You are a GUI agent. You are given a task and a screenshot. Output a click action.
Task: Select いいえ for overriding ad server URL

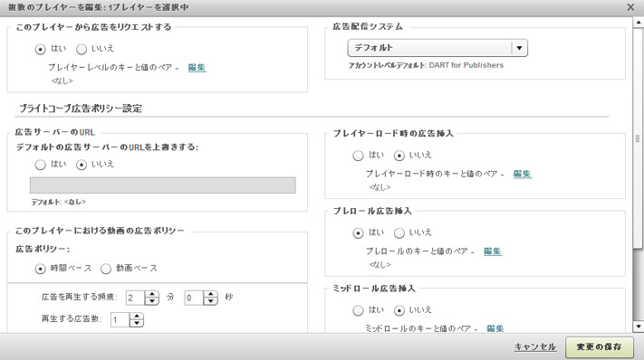pos(82,165)
